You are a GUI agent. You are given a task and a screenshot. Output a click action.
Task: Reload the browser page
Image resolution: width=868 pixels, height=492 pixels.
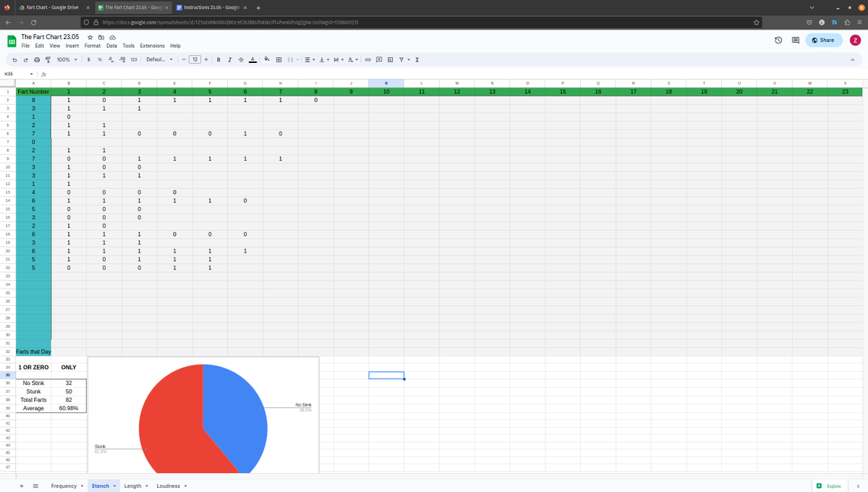33,22
